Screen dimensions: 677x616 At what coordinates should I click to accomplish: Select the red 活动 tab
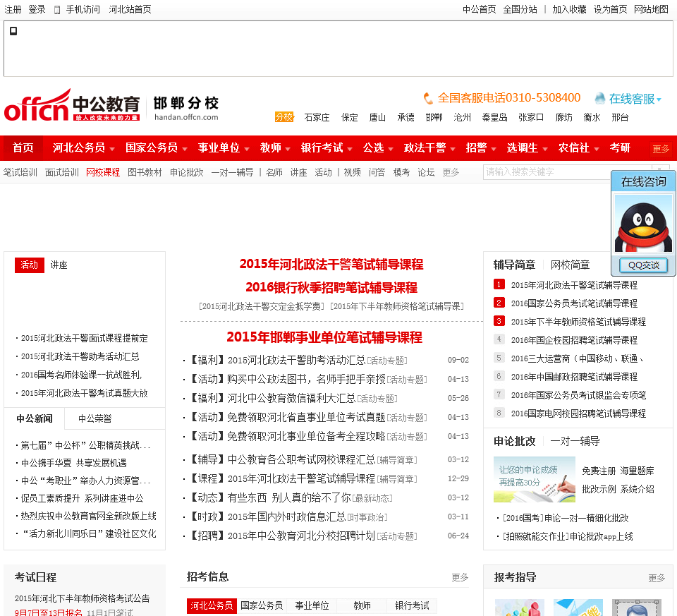[x=30, y=265]
